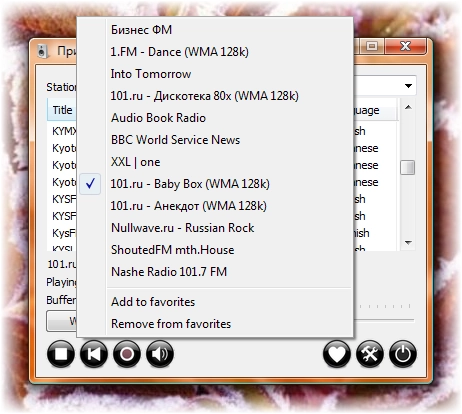Choose BBC World Service News
The height and width of the screenshot is (414, 462).
pos(215,140)
